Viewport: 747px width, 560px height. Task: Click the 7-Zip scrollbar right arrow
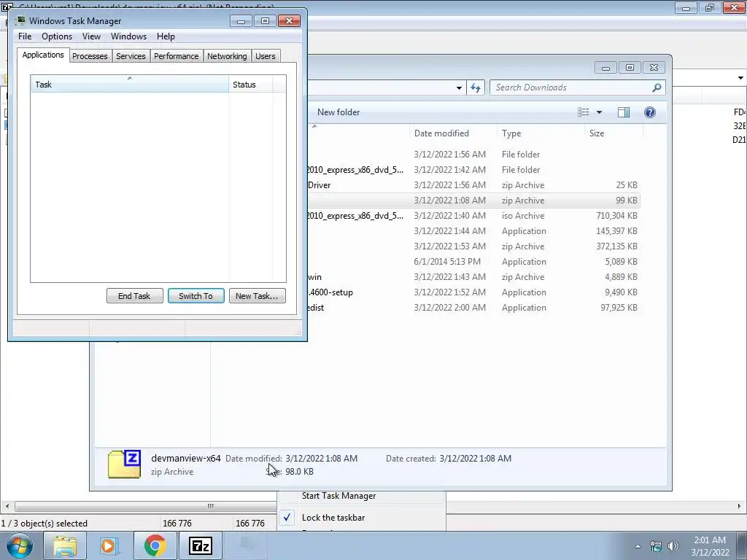tap(739, 506)
